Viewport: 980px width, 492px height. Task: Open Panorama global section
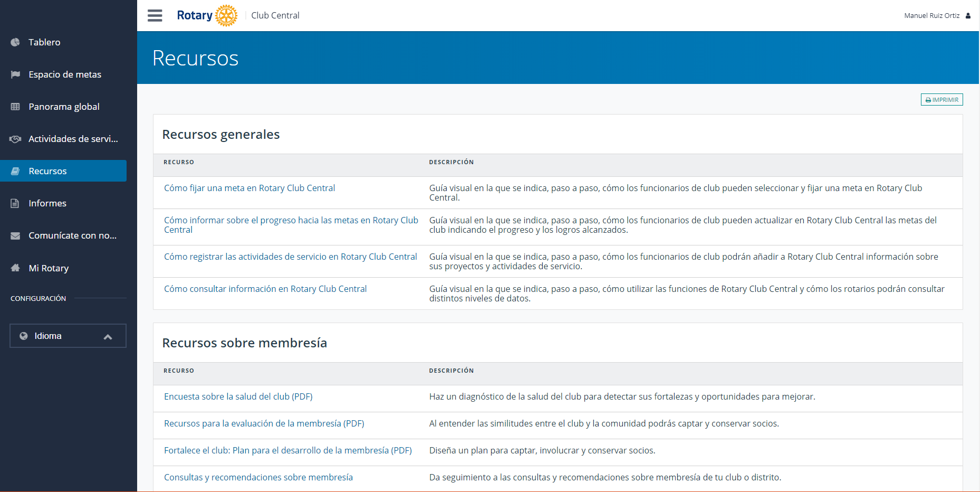pos(63,107)
